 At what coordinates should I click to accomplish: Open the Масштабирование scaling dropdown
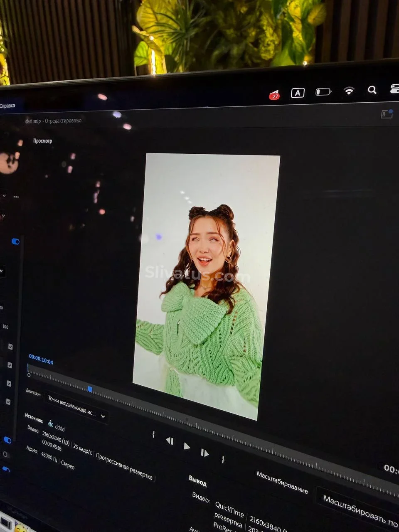tap(357, 505)
